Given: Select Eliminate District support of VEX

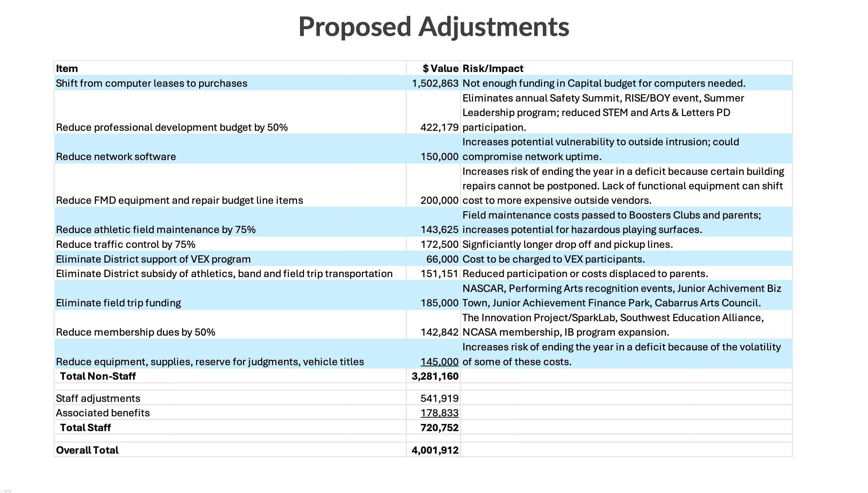Looking at the screenshot, I should [153, 259].
